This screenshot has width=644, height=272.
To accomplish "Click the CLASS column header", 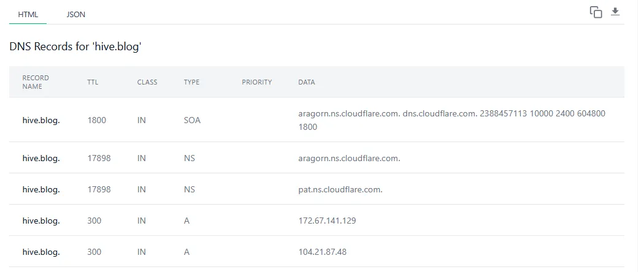I will click(147, 82).
